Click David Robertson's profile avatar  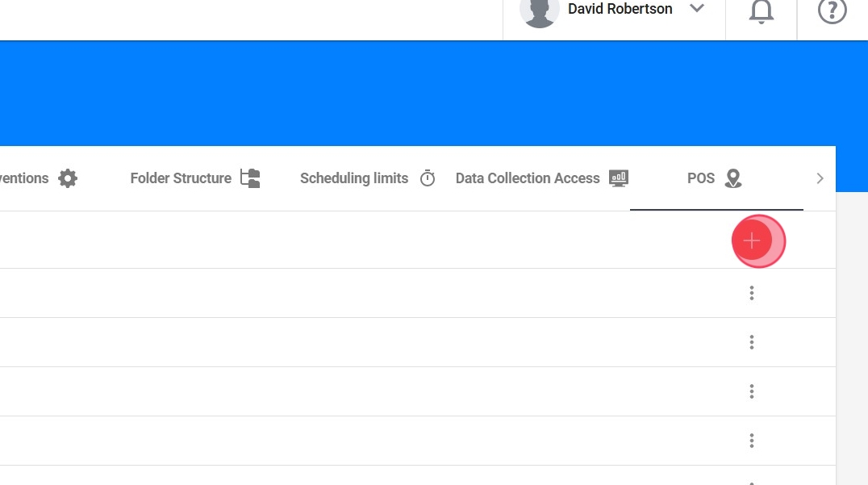pos(540,11)
